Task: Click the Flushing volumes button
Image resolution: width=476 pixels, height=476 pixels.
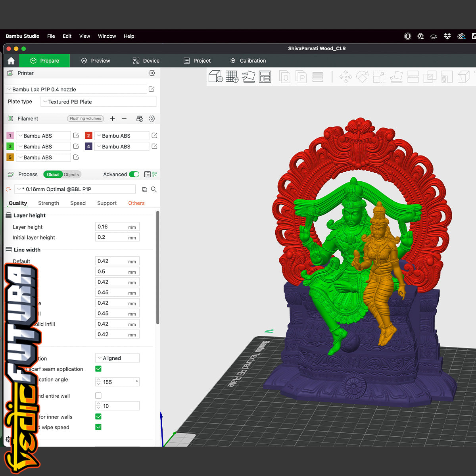Action: (x=85, y=119)
